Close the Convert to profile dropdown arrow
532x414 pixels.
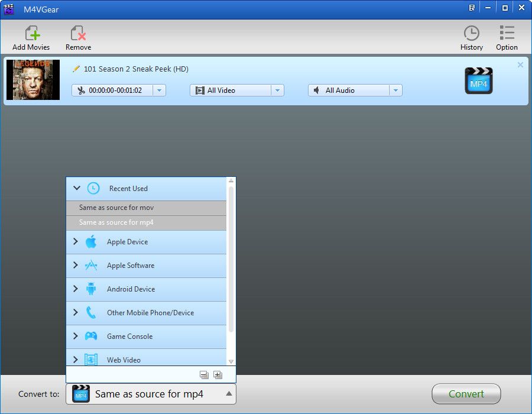click(x=229, y=394)
